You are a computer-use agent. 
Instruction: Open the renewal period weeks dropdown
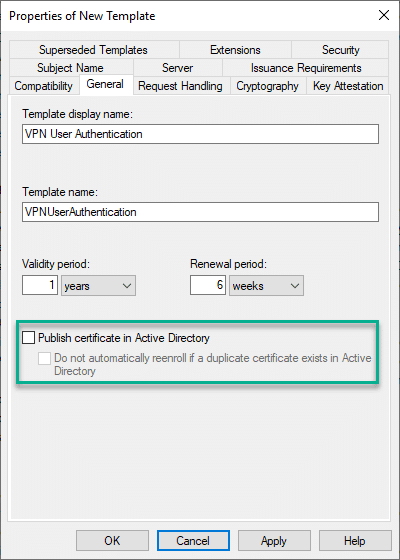266,285
